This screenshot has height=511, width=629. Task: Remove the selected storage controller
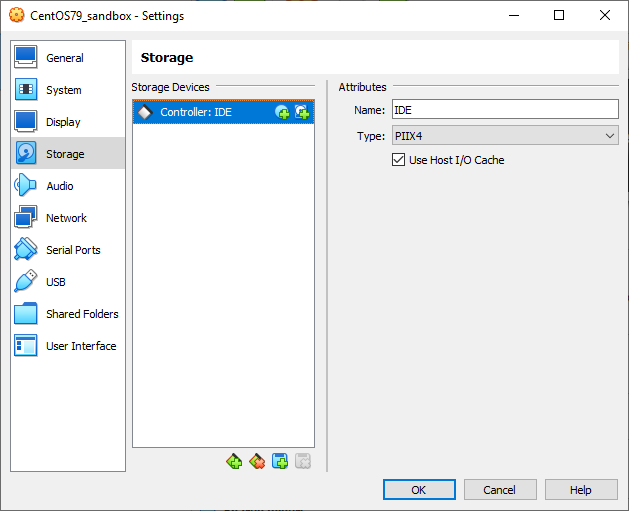pos(257,461)
